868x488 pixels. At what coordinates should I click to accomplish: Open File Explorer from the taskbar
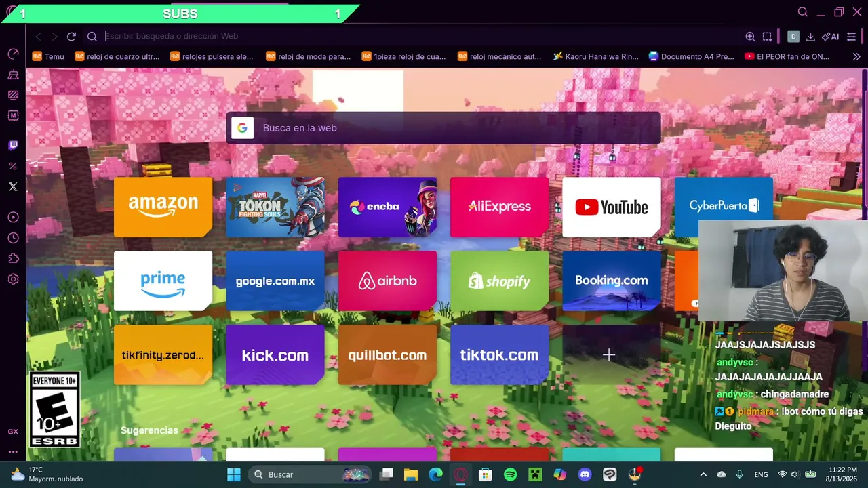pos(411,474)
